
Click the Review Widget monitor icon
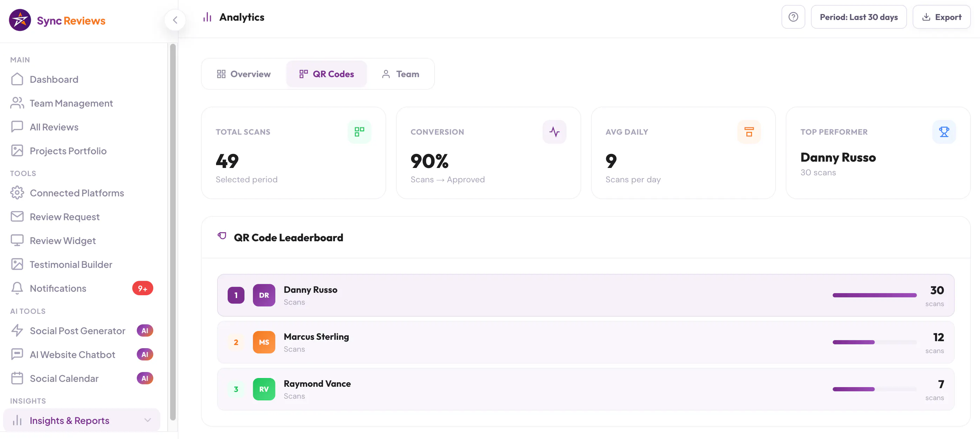point(17,241)
